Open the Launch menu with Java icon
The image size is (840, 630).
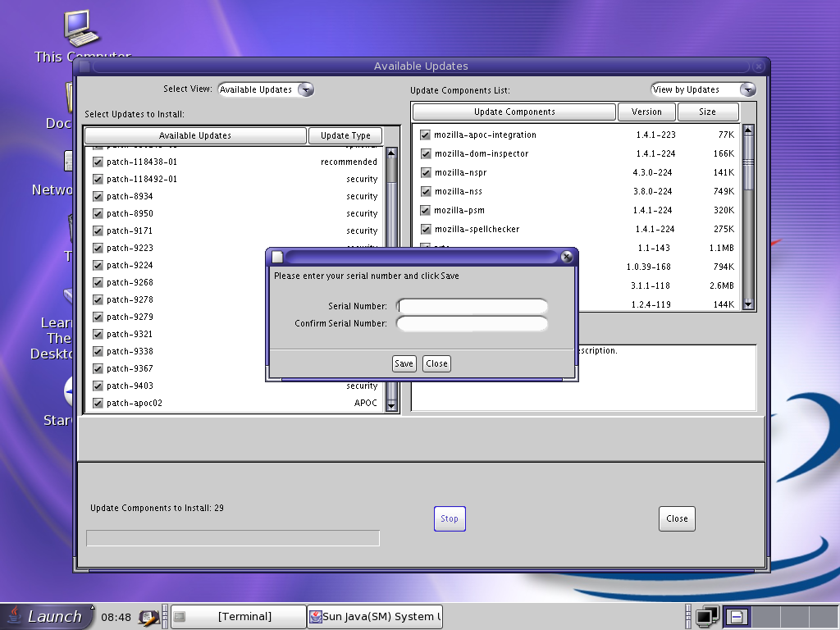(x=46, y=616)
